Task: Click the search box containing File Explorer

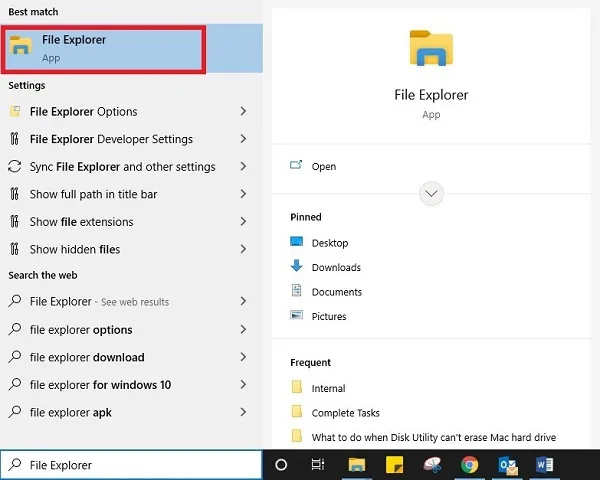Action: pyautogui.click(x=131, y=465)
